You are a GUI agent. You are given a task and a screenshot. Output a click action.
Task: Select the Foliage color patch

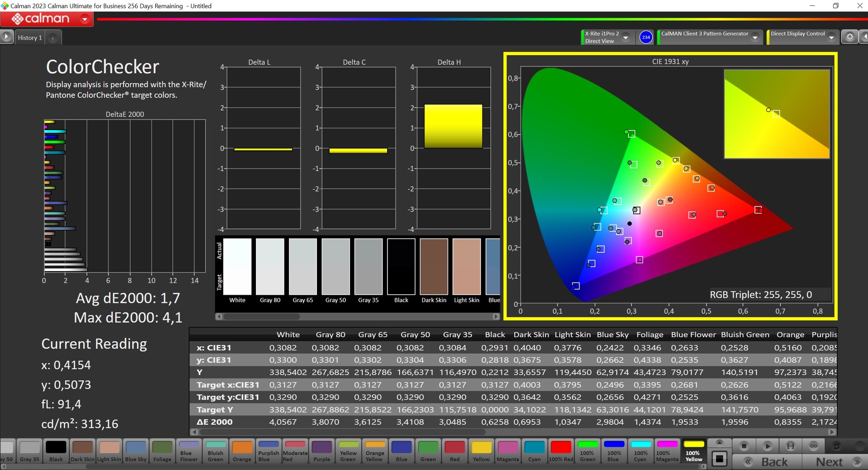click(x=162, y=451)
